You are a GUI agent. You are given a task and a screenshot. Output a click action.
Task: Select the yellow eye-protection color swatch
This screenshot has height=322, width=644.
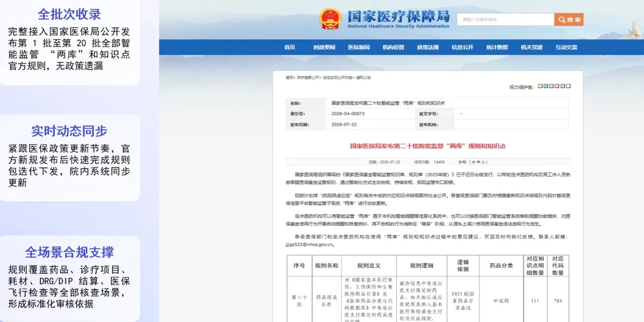tap(540, 86)
